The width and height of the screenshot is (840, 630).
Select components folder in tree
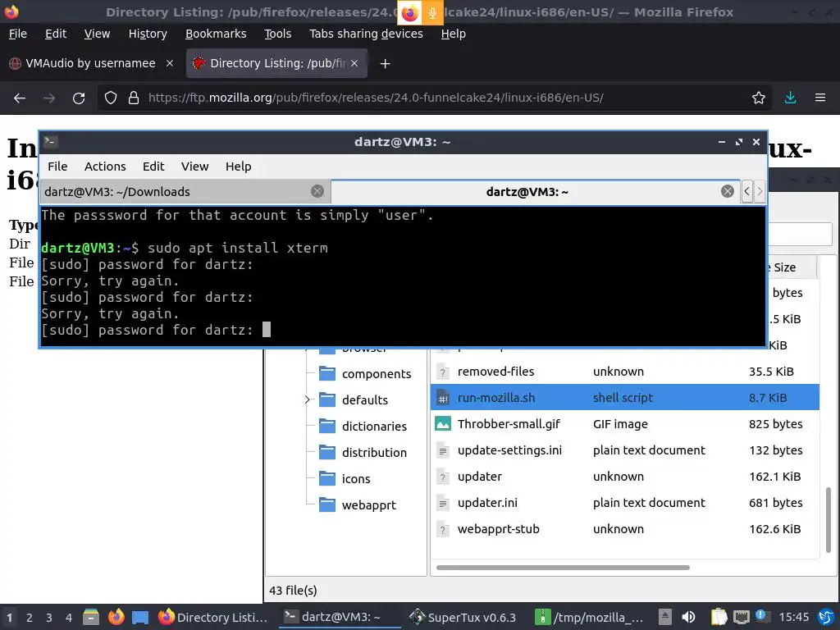[x=376, y=374]
